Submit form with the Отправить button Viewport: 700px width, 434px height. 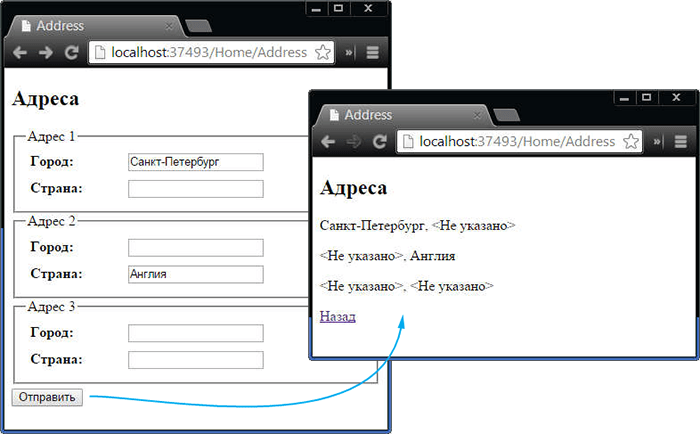coord(47,397)
